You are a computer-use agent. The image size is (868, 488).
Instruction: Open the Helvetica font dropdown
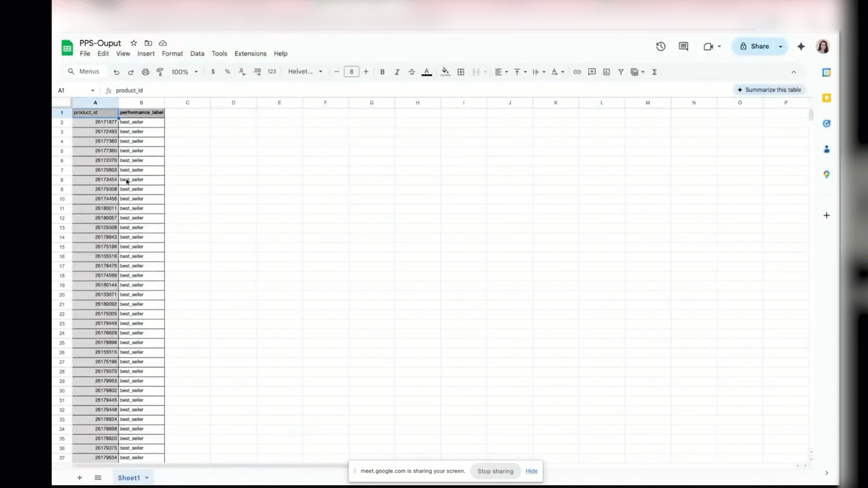point(305,72)
